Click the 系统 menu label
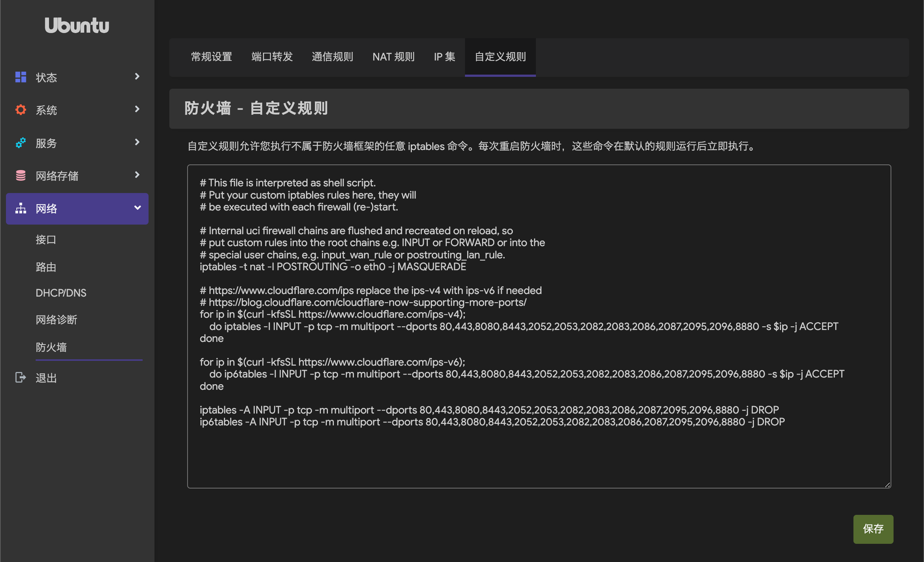This screenshot has height=562, width=924. 46,110
